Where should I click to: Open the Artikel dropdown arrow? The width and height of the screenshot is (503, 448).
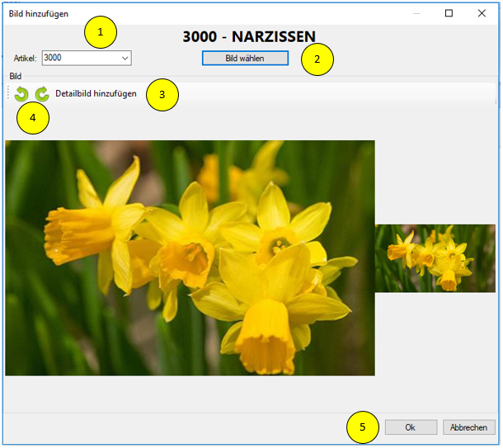point(125,58)
